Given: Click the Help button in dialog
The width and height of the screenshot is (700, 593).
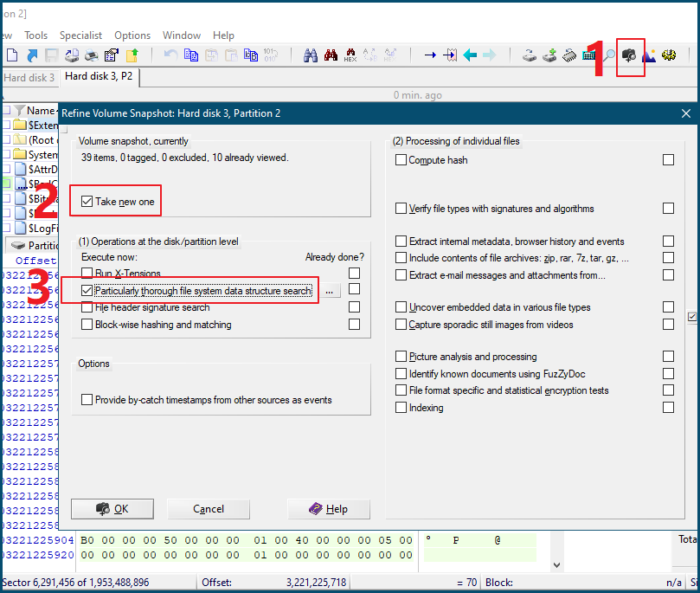Looking at the screenshot, I should click(x=329, y=509).
